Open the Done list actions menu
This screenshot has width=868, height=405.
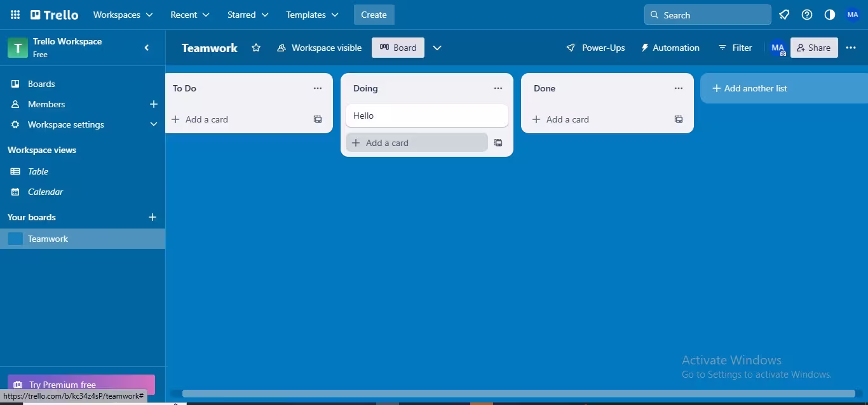coord(679,88)
